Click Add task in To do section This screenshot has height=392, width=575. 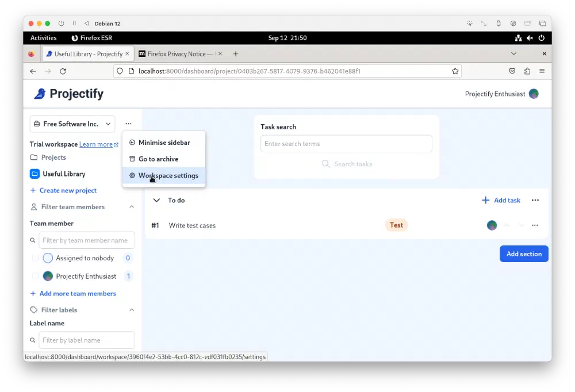click(x=501, y=200)
